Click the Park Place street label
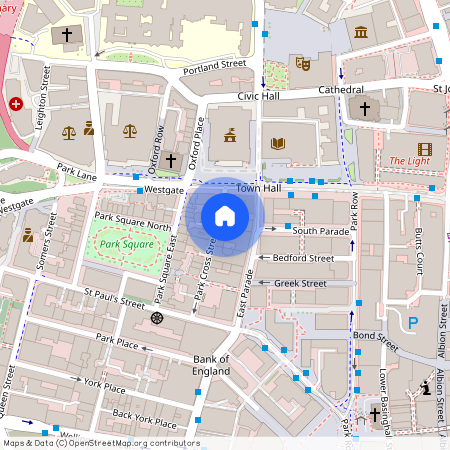The width and height of the screenshot is (450, 450). [117, 342]
